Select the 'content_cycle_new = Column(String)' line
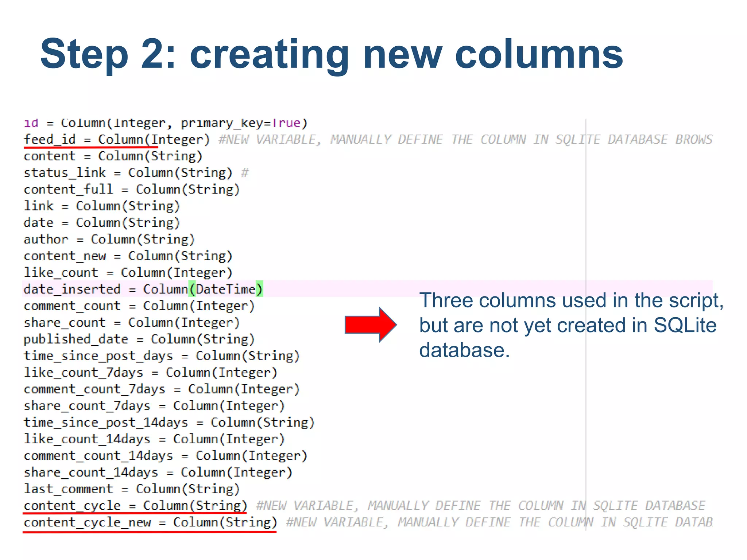This screenshot has height=560, width=747. [150, 522]
